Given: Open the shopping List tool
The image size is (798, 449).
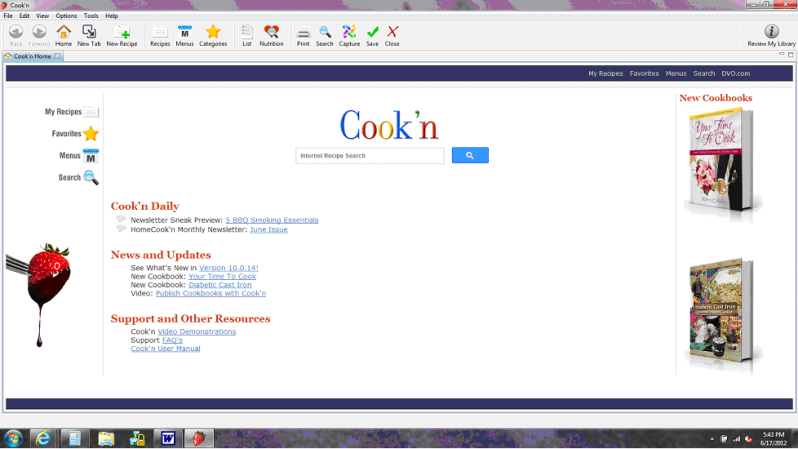Looking at the screenshot, I should (x=247, y=35).
